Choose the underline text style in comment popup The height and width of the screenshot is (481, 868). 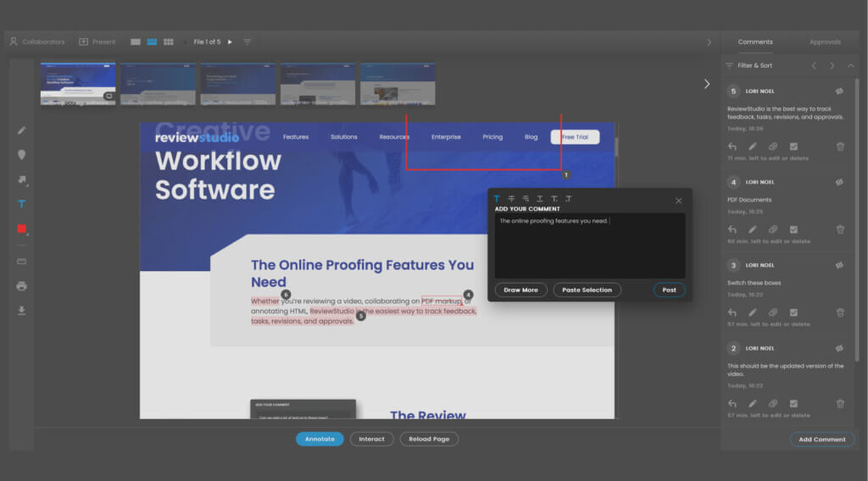[x=540, y=198]
